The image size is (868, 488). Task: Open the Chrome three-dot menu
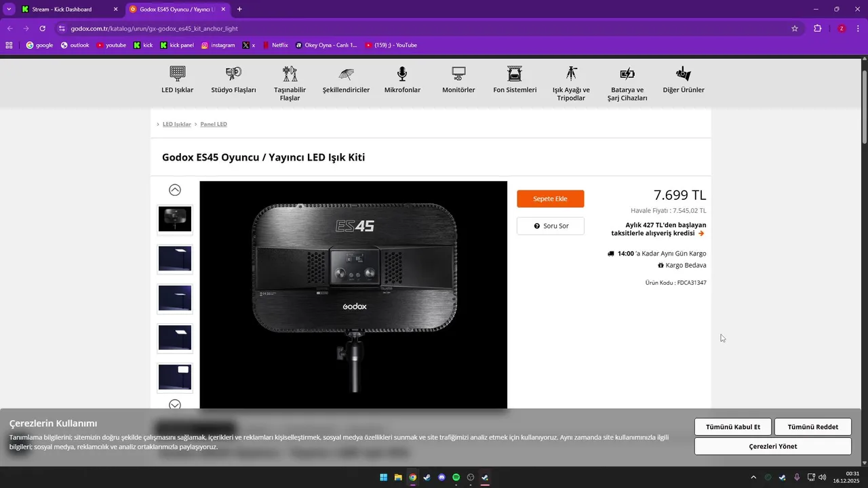[858, 28]
